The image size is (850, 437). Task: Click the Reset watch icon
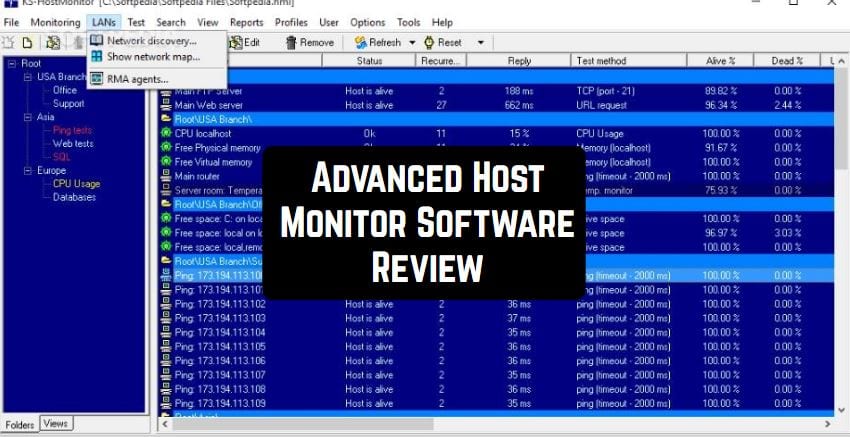[429, 43]
